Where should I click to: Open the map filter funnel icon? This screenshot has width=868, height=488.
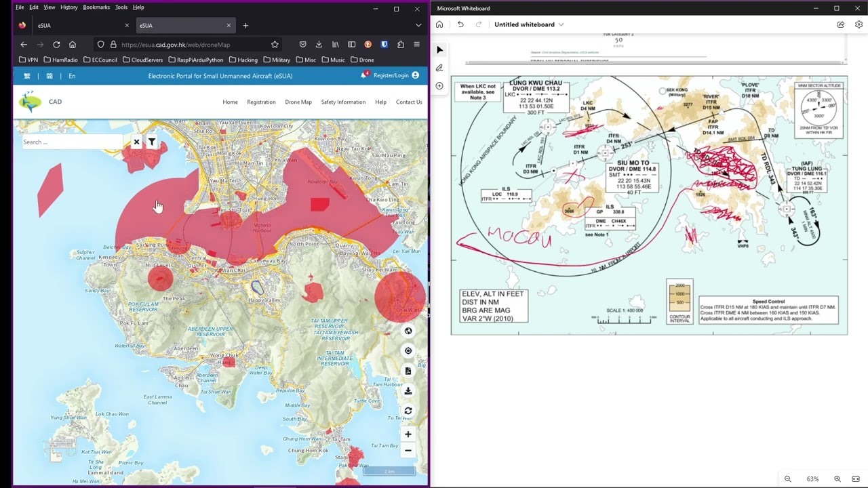tap(152, 142)
